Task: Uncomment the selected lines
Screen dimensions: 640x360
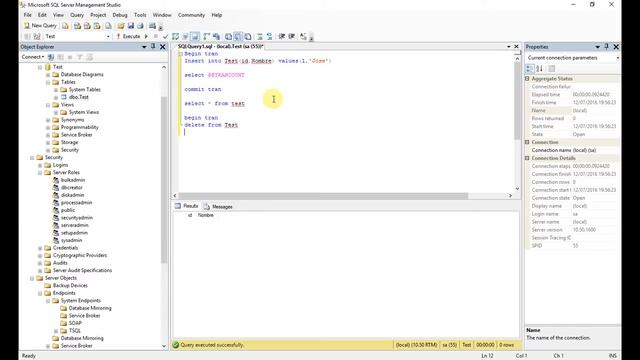Action: pos(269,36)
